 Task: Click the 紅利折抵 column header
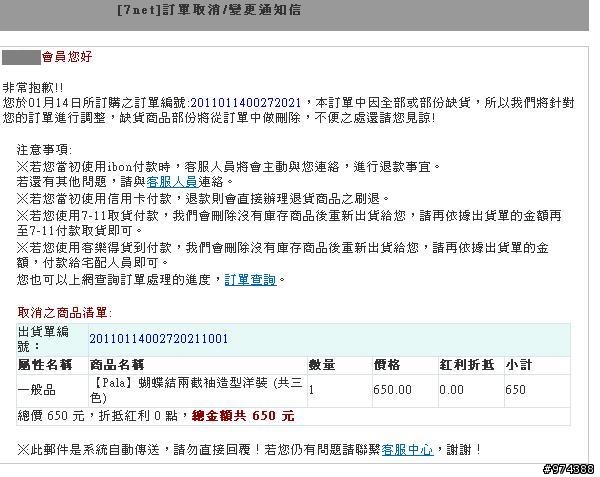point(467,365)
